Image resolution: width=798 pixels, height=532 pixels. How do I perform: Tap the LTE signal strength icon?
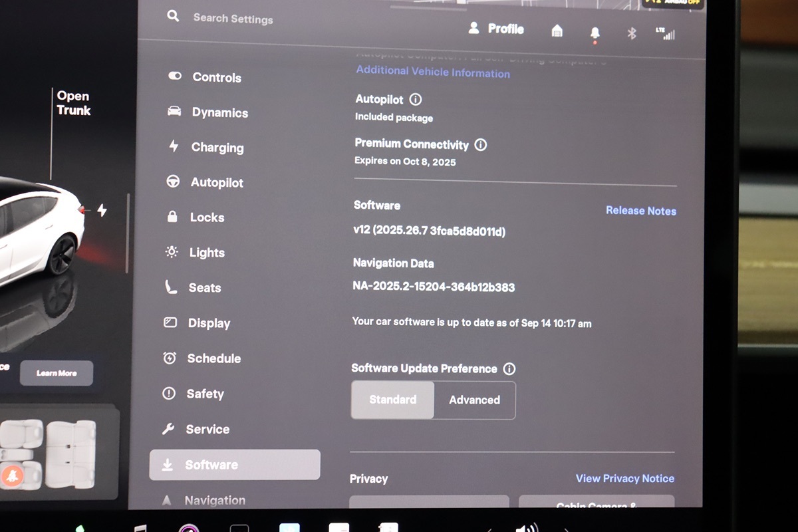(664, 34)
